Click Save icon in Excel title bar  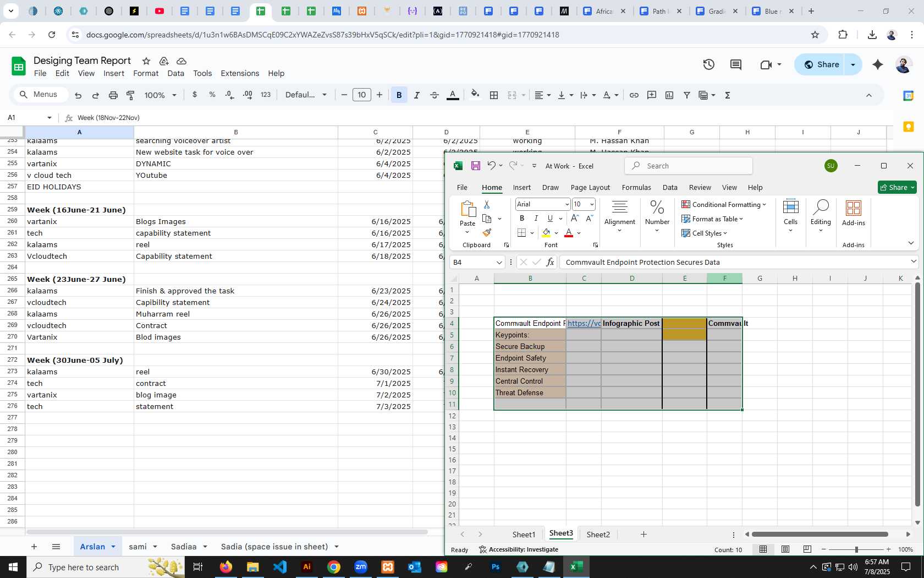pyautogui.click(x=476, y=166)
